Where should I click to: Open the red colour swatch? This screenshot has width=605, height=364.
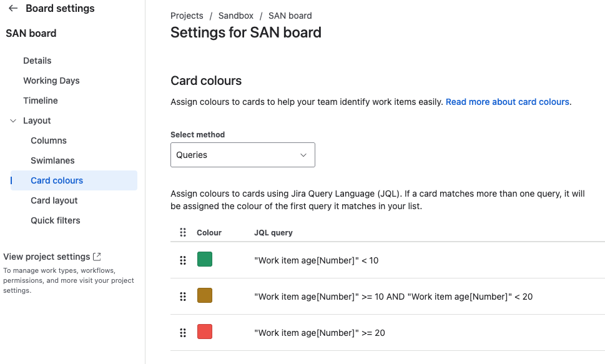[205, 332]
